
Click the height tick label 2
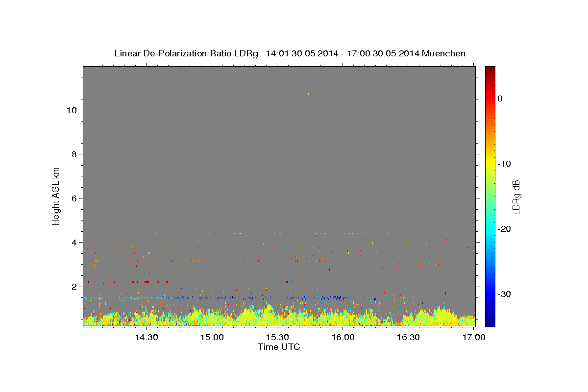point(74,287)
